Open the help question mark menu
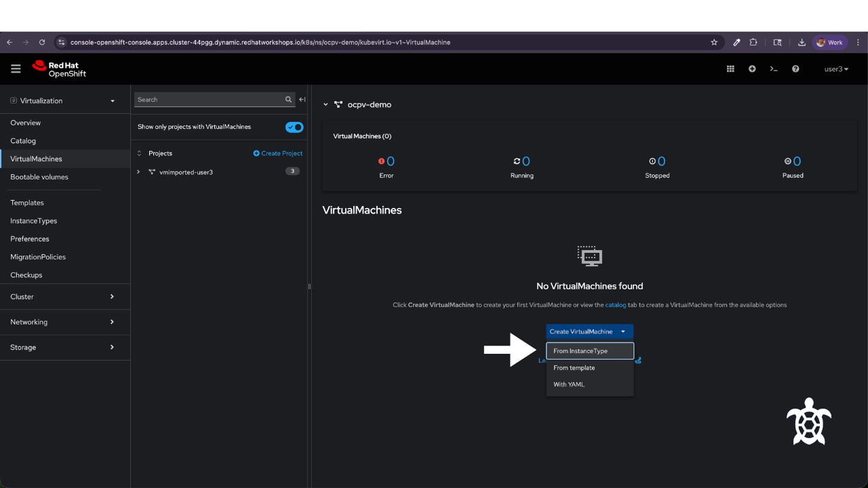The image size is (868, 488). pyautogui.click(x=795, y=69)
